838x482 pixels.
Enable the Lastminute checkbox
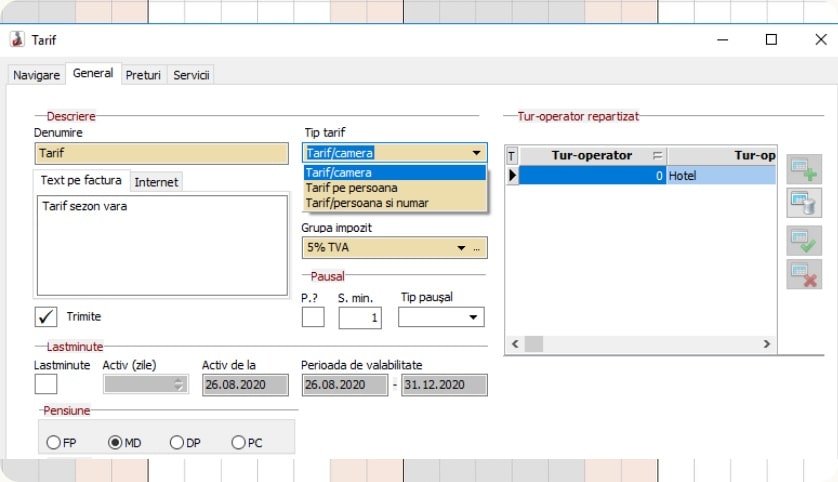pyautogui.click(x=46, y=384)
